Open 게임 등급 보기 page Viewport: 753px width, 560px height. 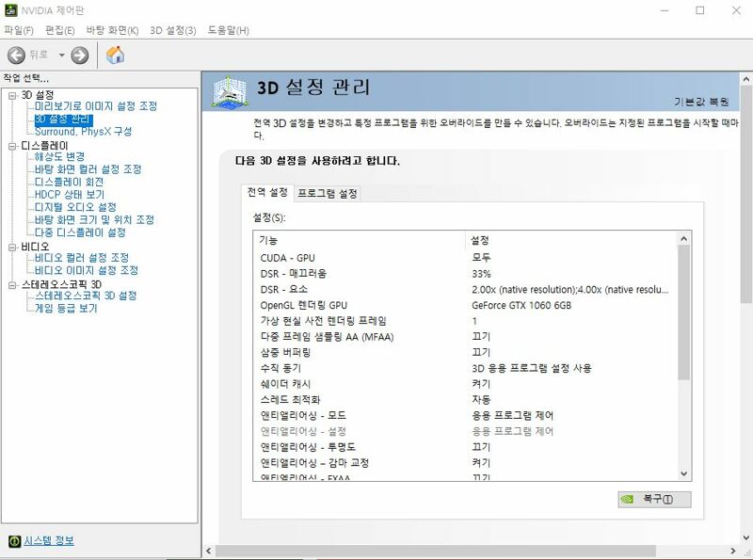point(66,309)
